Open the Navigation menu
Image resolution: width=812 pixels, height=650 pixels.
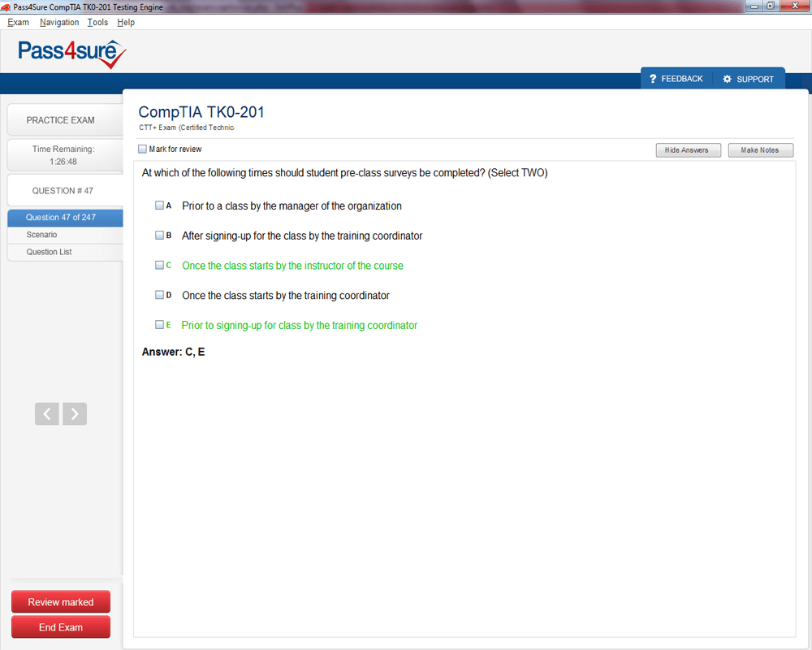[x=59, y=22]
